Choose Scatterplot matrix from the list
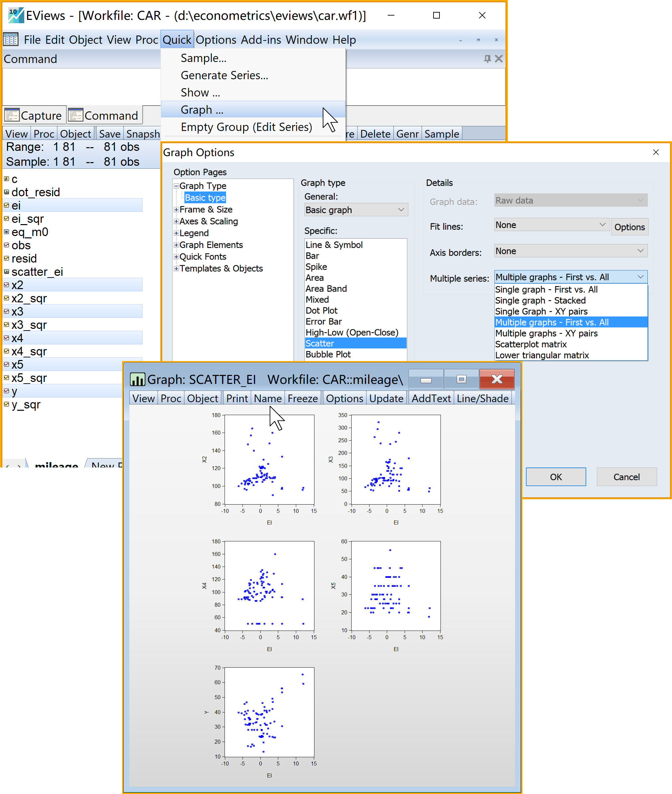Image resolution: width=672 pixels, height=794 pixels. coord(531,344)
